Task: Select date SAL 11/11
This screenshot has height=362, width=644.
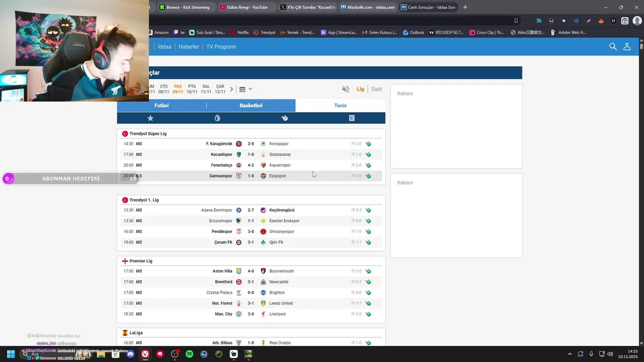Action: coord(206,89)
